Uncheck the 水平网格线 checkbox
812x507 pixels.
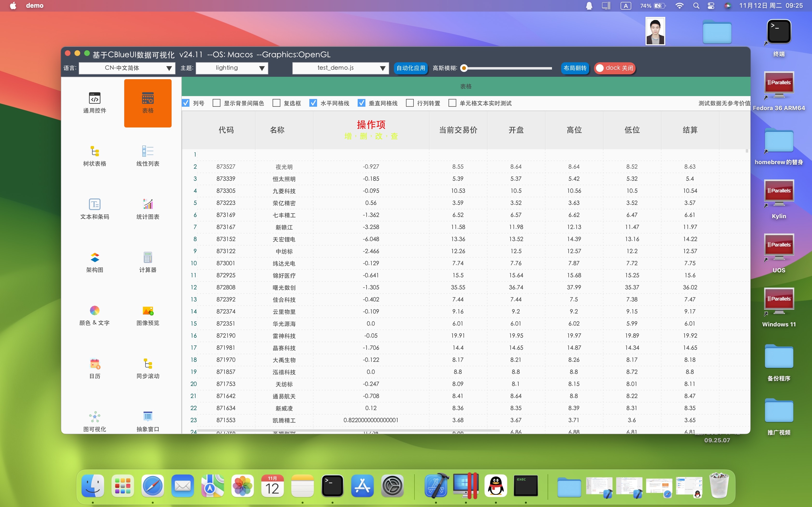point(313,103)
